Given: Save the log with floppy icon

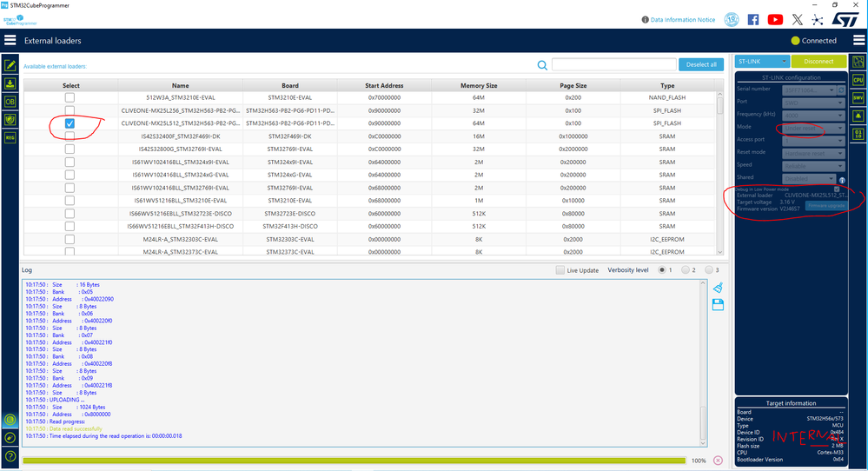Looking at the screenshot, I should click(718, 305).
